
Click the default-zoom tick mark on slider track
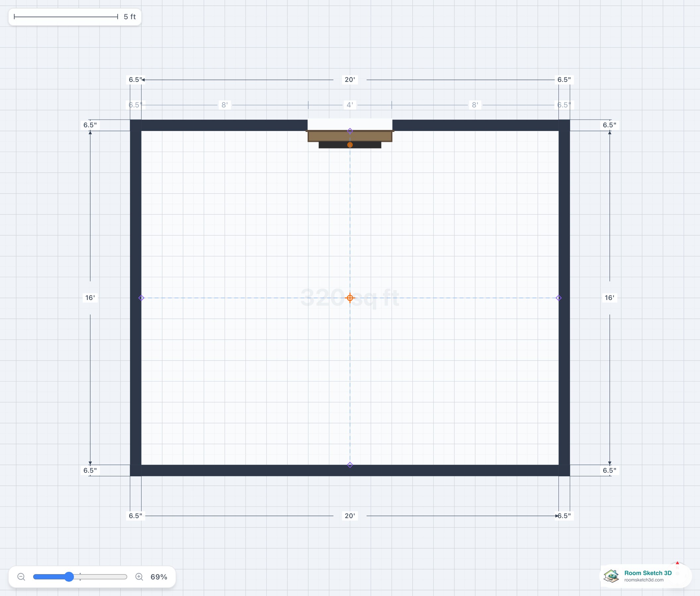point(80,577)
